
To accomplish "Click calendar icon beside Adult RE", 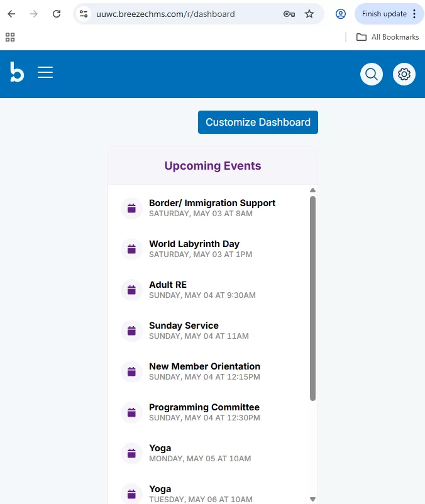I will tap(131, 290).
